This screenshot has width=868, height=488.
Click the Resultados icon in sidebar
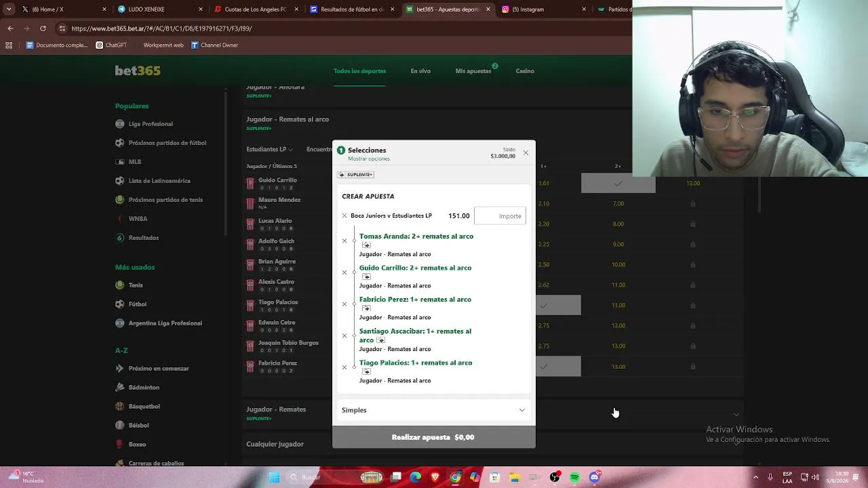pyautogui.click(x=120, y=238)
